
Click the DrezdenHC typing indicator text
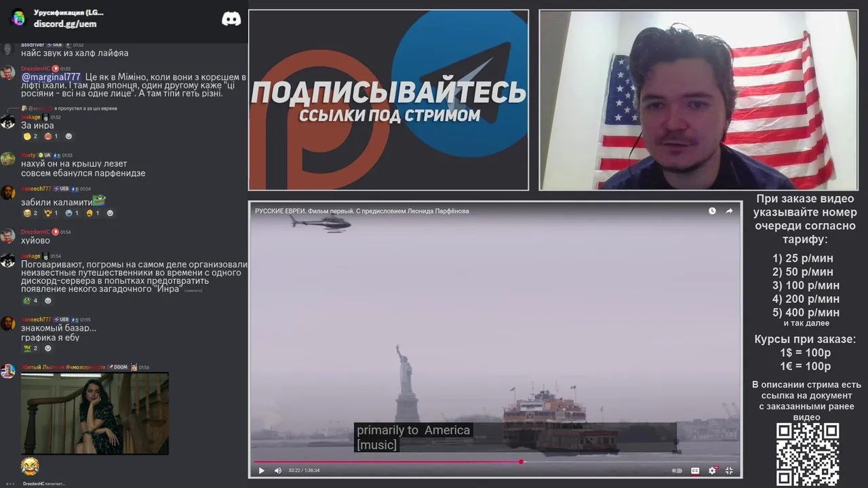44,483
